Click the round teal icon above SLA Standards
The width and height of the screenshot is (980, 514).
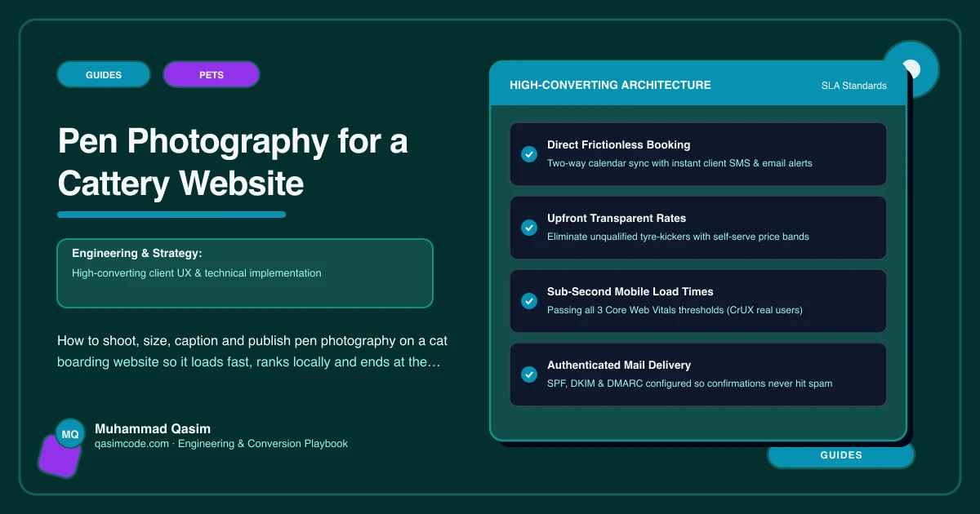tap(911, 69)
